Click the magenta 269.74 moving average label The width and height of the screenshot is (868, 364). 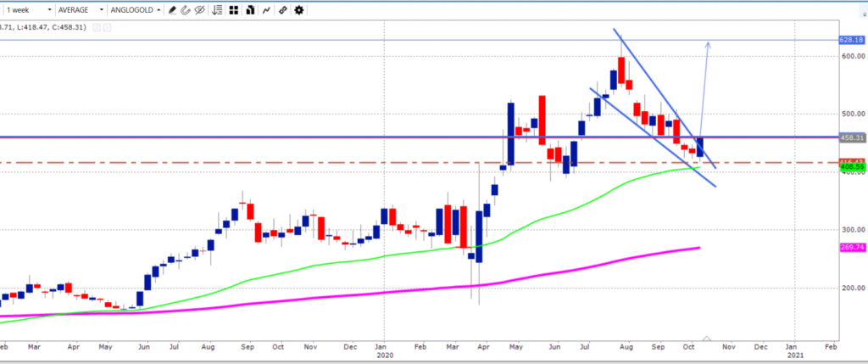tap(850, 247)
